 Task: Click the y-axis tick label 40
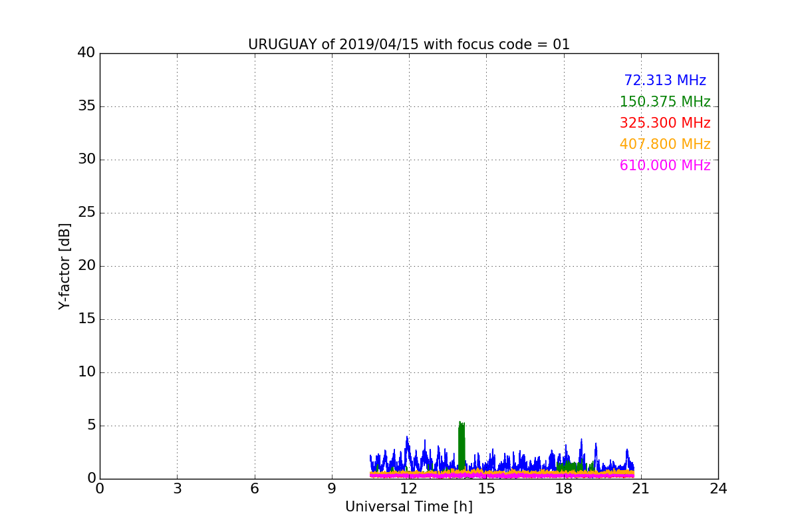[86, 53]
